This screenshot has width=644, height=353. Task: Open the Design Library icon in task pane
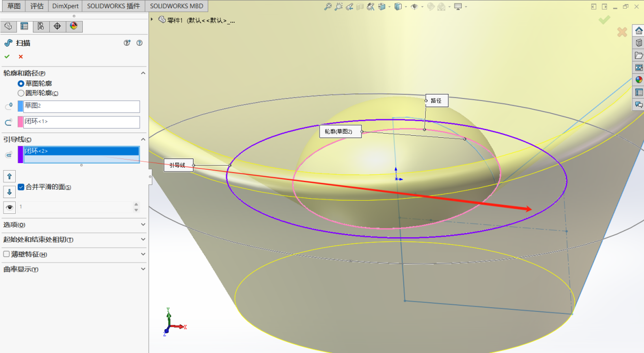click(x=638, y=43)
